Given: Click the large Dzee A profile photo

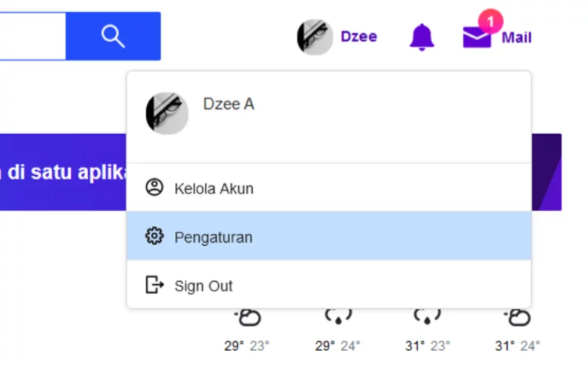Looking at the screenshot, I should tap(167, 113).
